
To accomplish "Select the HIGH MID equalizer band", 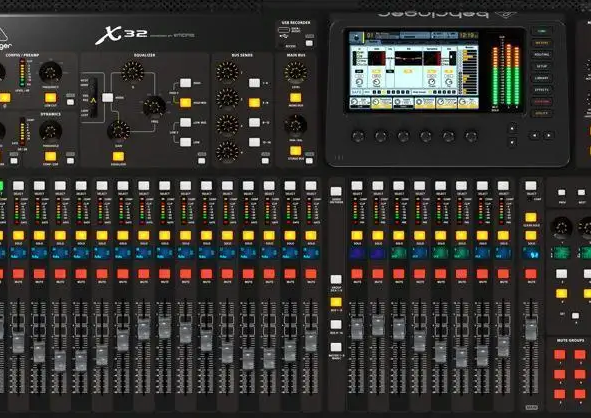I will [185, 103].
